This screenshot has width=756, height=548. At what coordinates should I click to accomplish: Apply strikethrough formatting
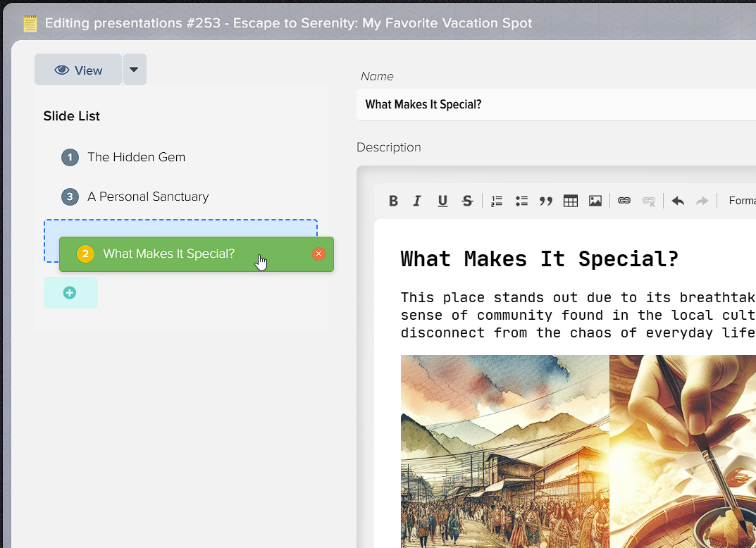(x=467, y=201)
